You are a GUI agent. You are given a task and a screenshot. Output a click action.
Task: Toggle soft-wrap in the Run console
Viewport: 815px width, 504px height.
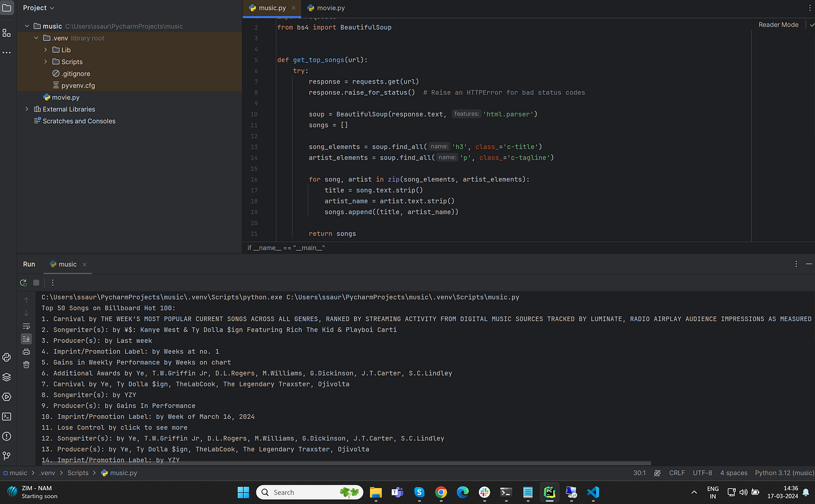[x=25, y=326]
